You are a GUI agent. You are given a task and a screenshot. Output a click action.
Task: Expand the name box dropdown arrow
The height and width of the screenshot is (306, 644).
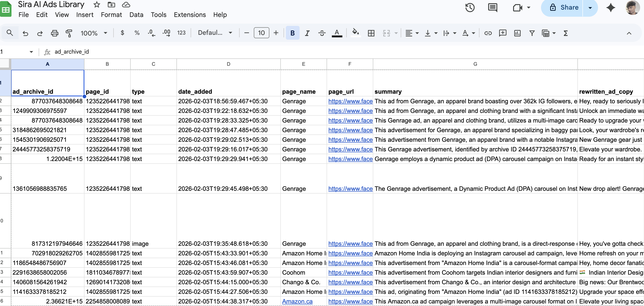(31, 52)
